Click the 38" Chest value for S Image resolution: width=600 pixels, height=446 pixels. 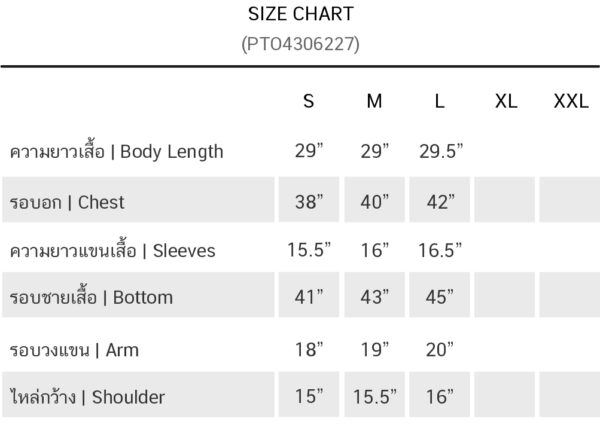[x=309, y=202]
